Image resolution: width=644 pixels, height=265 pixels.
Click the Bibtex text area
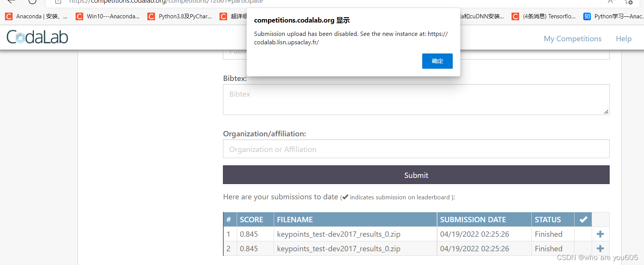[x=416, y=99]
